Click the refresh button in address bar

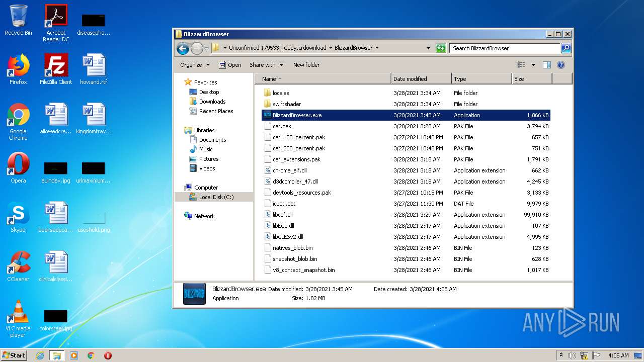pyautogui.click(x=441, y=48)
